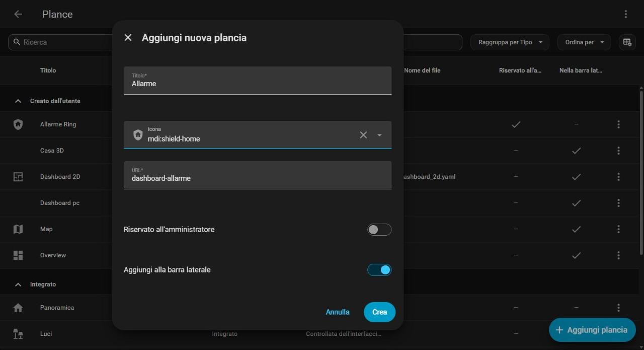Image resolution: width=644 pixels, height=350 pixels.
Task: Select the Luci row title
Action: point(46,334)
